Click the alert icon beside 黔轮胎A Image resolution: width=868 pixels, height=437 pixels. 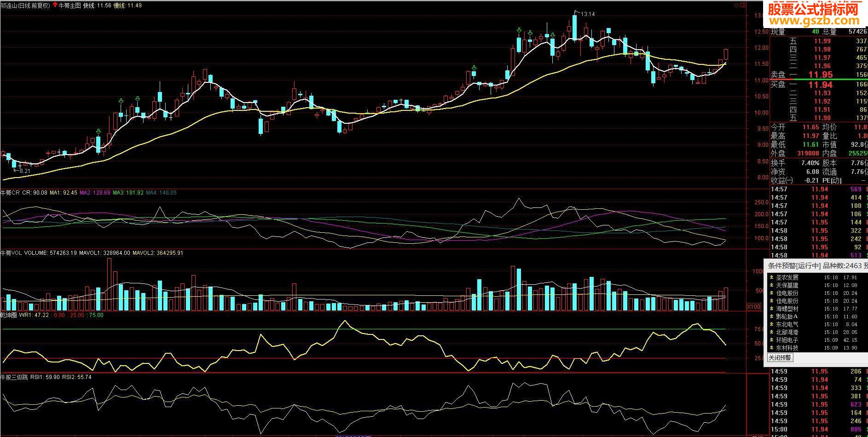click(772, 316)
